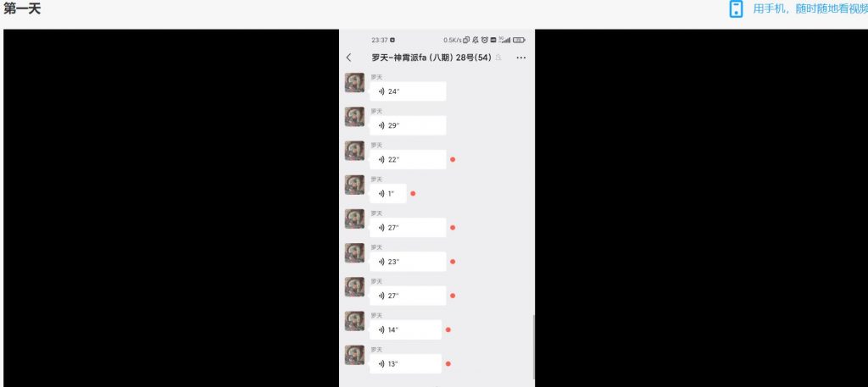Viewport: 868px width, 387px height.
Task: Open the 用手机，随时随地看视频 link
Action: 810,8
